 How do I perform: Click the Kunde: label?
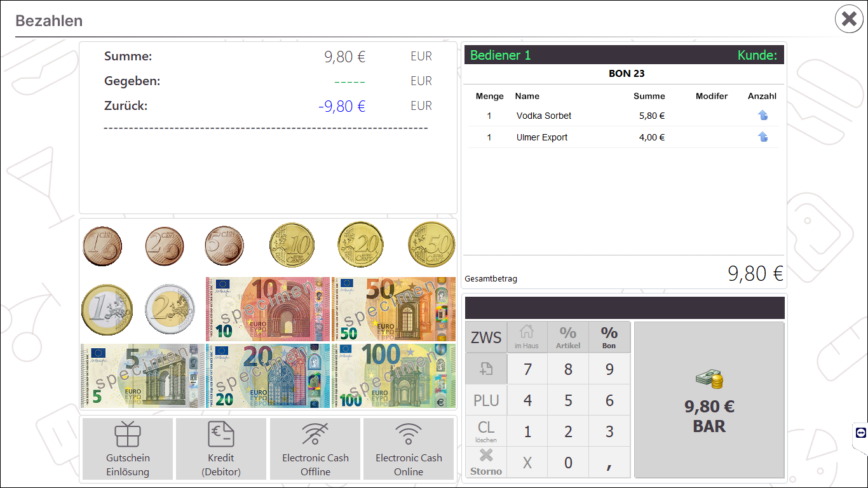(x=757, y=55)
